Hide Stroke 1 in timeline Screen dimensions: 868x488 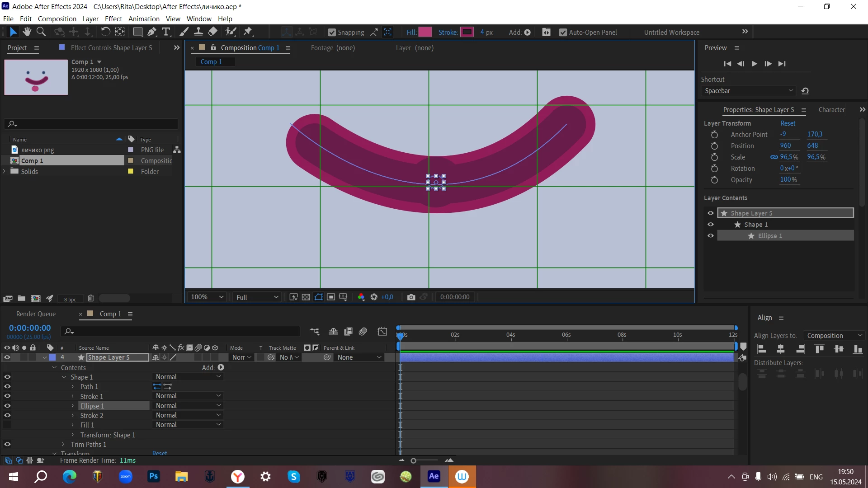click(x=7, y=396)
